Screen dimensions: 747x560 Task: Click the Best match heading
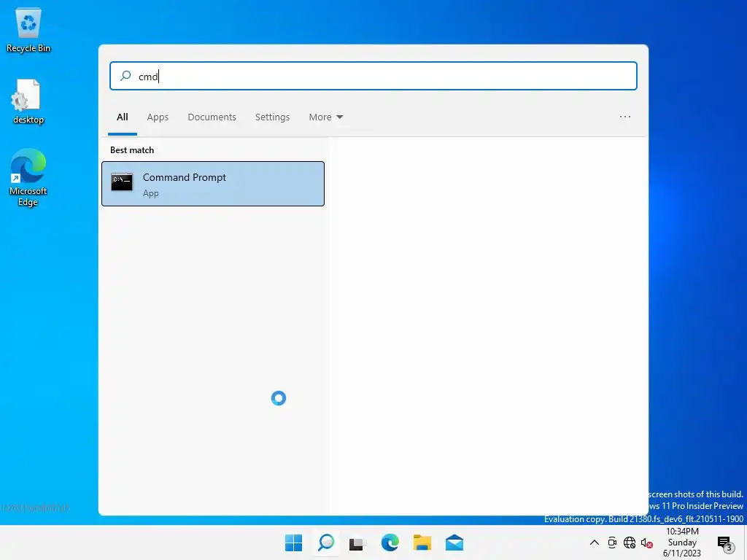click(x=132, y=150)
